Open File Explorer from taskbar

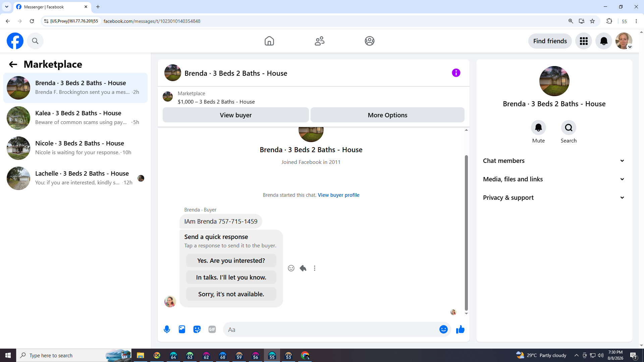pyautogui.click(x=140, y=355)
